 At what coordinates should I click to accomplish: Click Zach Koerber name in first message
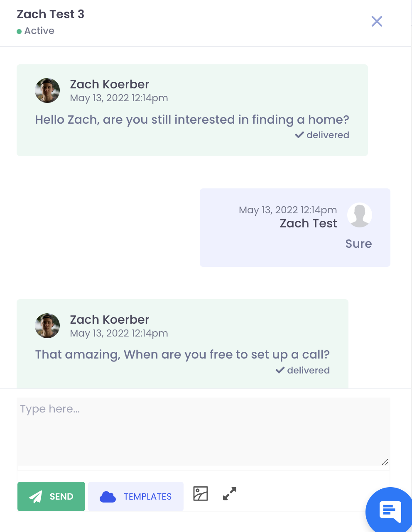(109, 84)
